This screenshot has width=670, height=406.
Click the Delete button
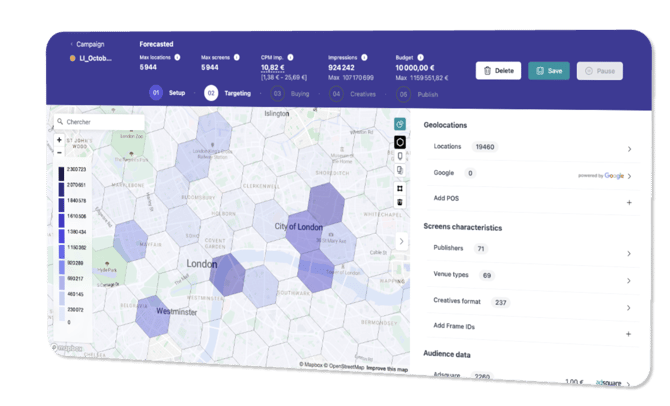coord(497,70)
